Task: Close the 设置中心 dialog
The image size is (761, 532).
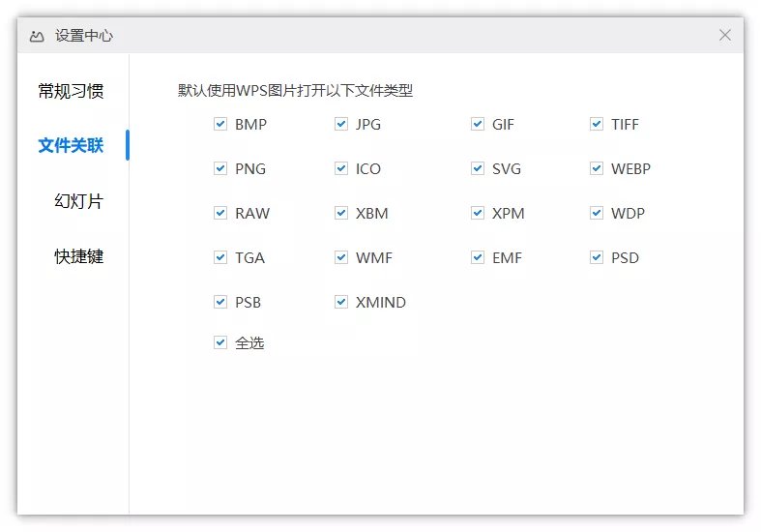Action: (725, 35)
